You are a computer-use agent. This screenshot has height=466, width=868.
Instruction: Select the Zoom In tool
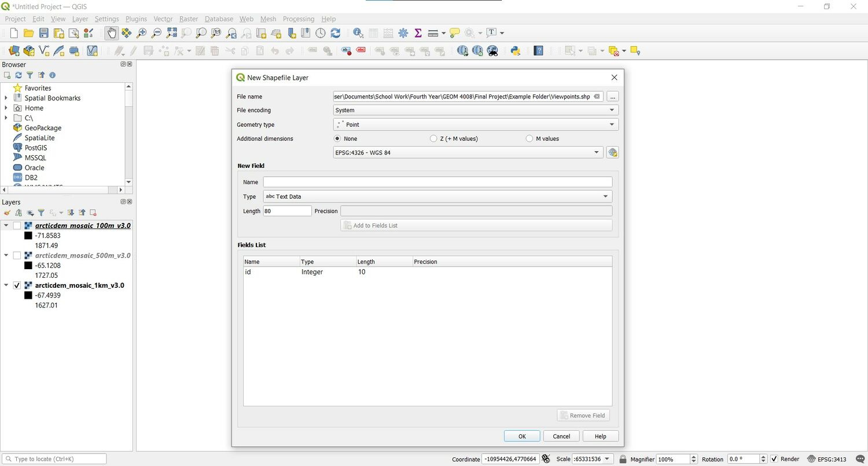tap(141, 33)
